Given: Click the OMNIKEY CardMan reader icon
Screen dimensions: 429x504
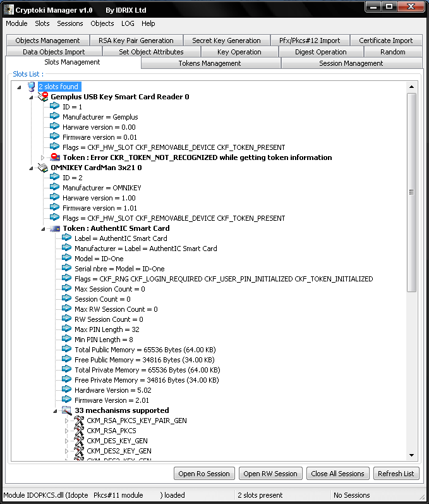Looking at the screenshot, I should pos(43,168).
